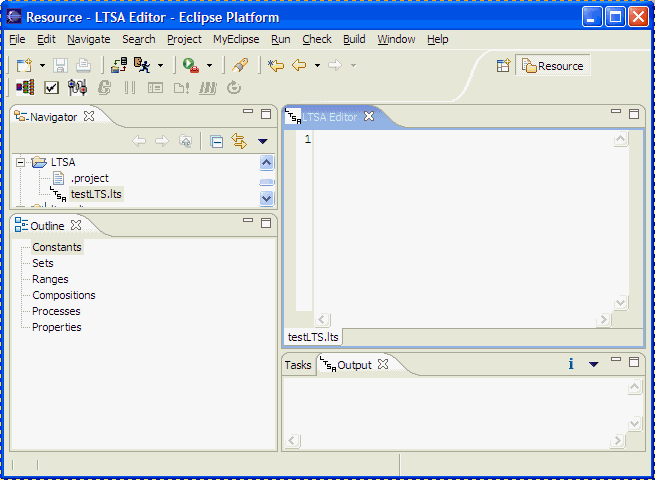Open the Navigator view menu dropdown arrow
Image resolution: width=655 pixels, height=480 pixels.
(263, 141)
